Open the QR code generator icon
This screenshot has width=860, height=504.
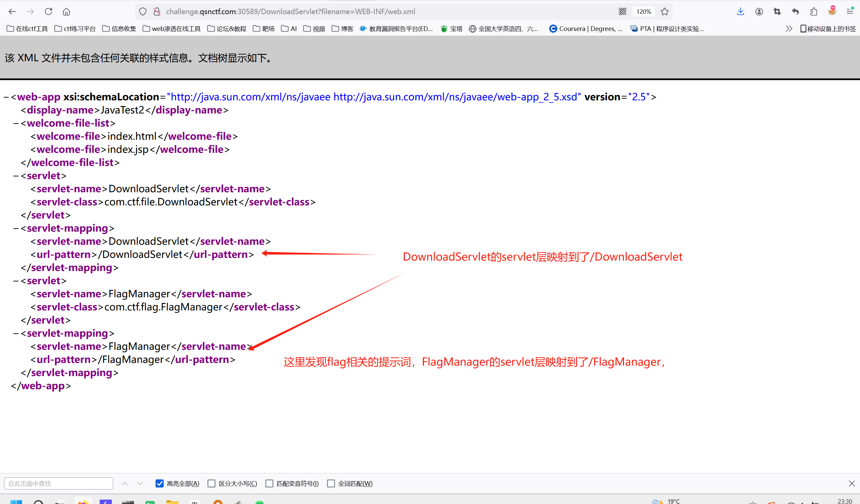tap(622, 11)
